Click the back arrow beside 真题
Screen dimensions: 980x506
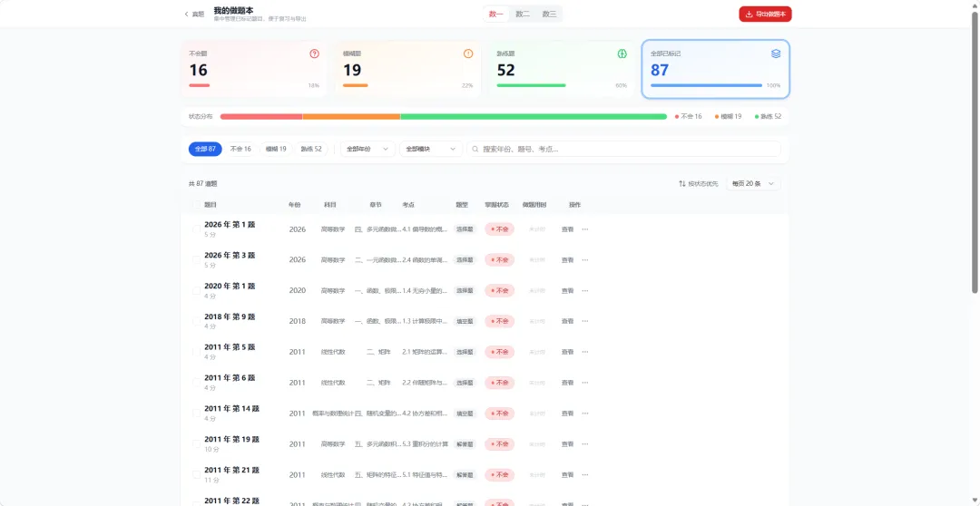click(x=186, y=14)
